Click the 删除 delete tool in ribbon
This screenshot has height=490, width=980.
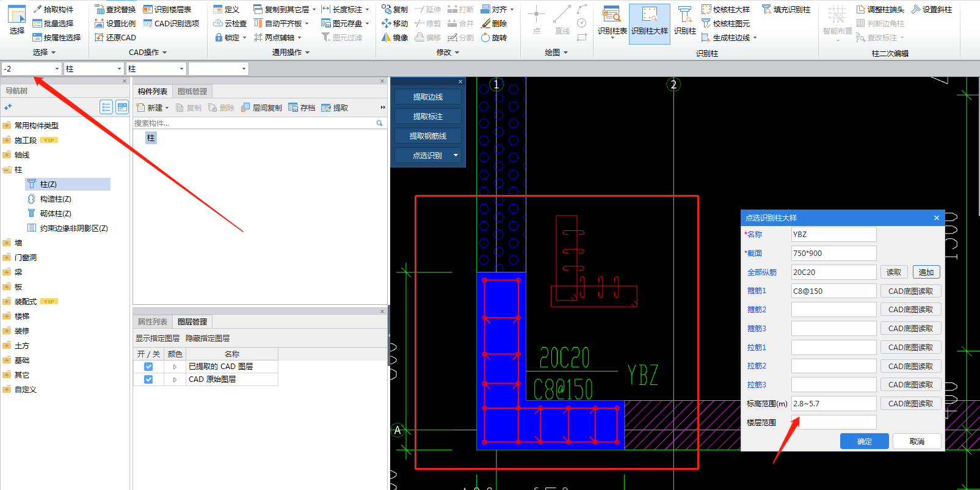(494, 23)
